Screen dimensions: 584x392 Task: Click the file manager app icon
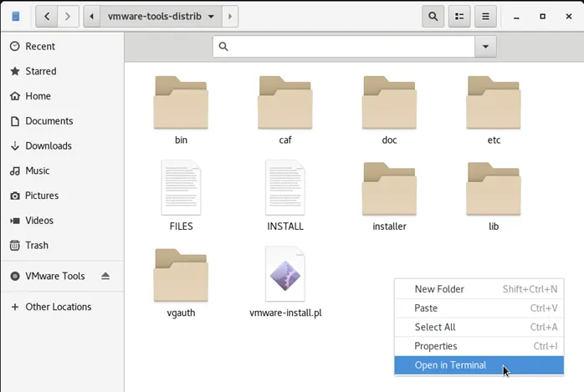point(16,17)
